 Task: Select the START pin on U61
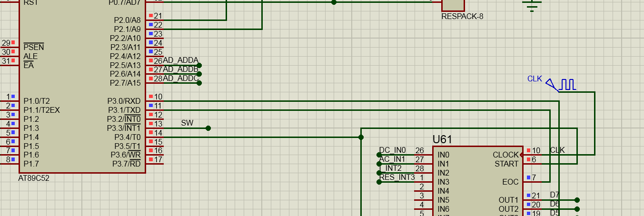click(x=506, y=164)
